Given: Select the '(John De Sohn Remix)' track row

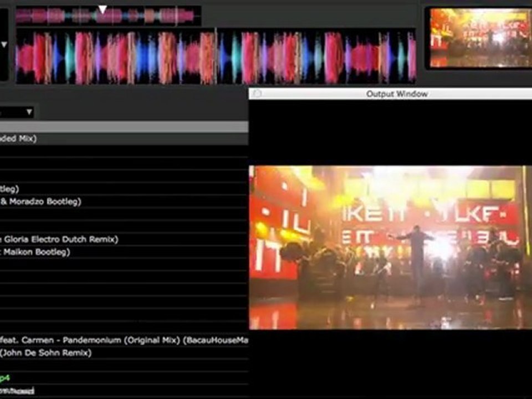Looking at the screenshot, I should [x=124, y=352].
